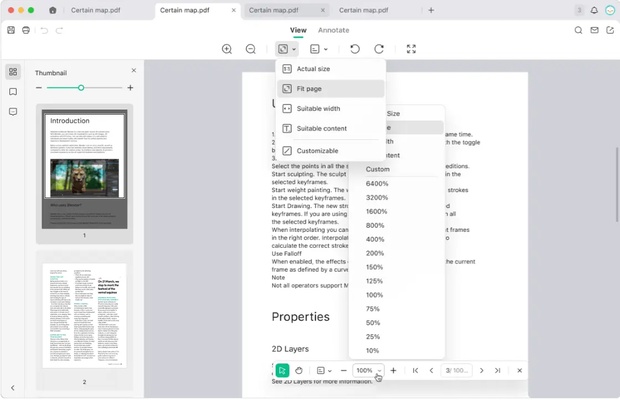Set zoom to 200%
The height and width of the screenshot is (400, 620).
point(375,253)
